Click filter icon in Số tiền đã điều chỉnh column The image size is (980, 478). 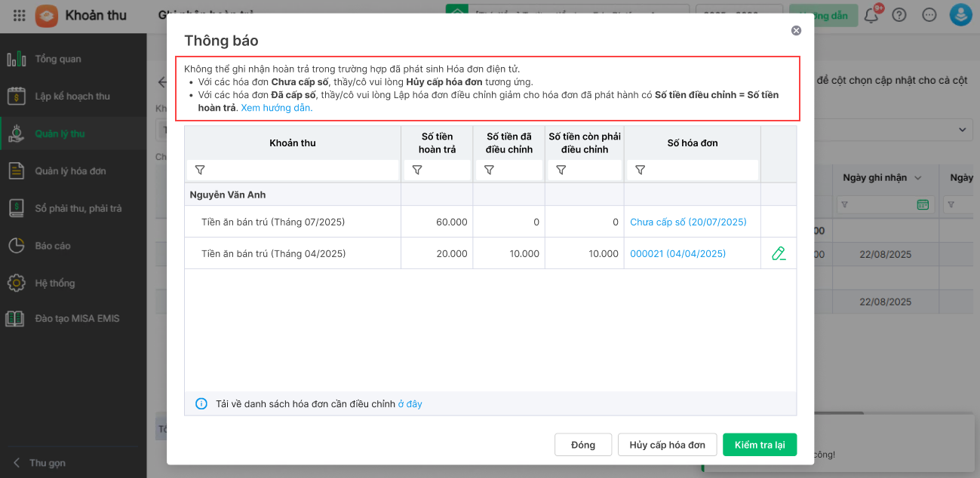pyautogui.click(x=489, y=170)
